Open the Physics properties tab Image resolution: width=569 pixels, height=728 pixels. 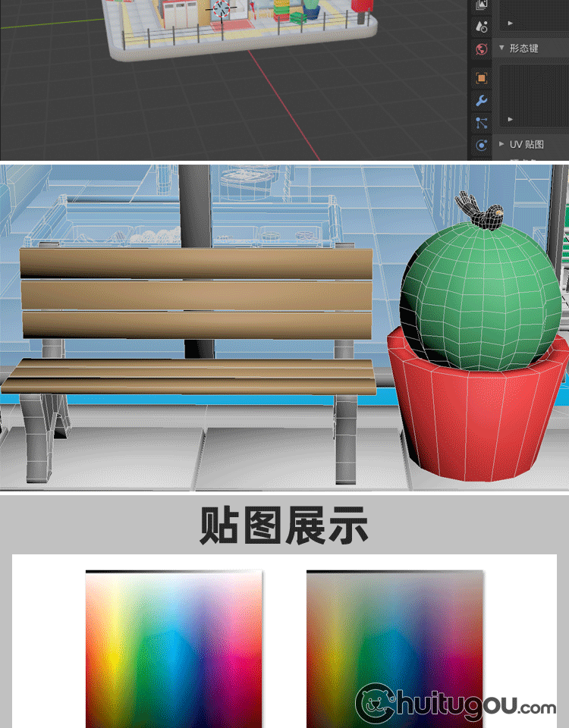482,145
